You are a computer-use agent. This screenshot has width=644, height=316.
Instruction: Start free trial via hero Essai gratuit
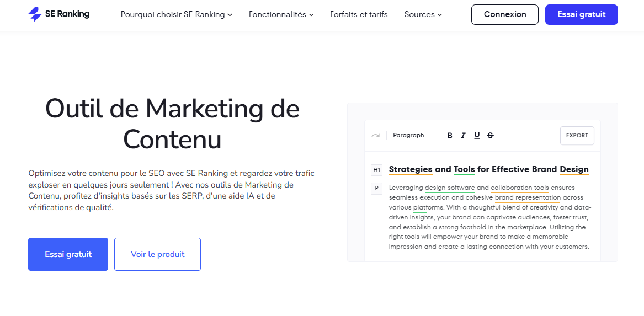[x=68, y=254]
